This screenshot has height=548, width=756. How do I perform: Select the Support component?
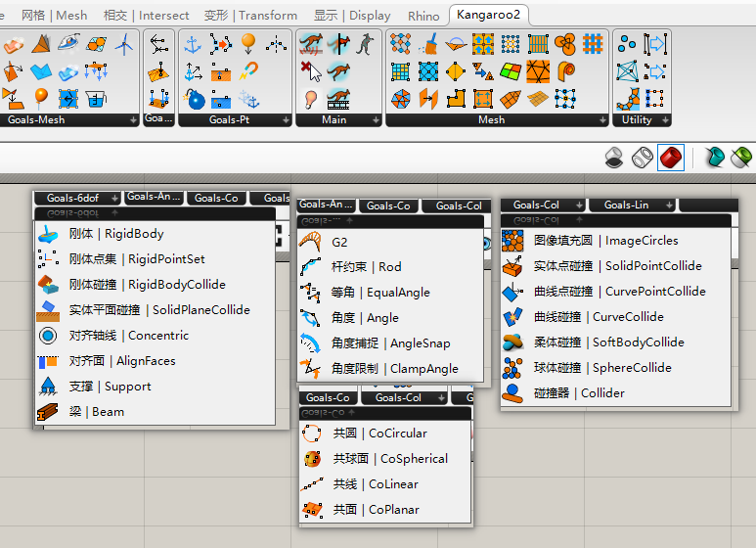tap(155, 387)
